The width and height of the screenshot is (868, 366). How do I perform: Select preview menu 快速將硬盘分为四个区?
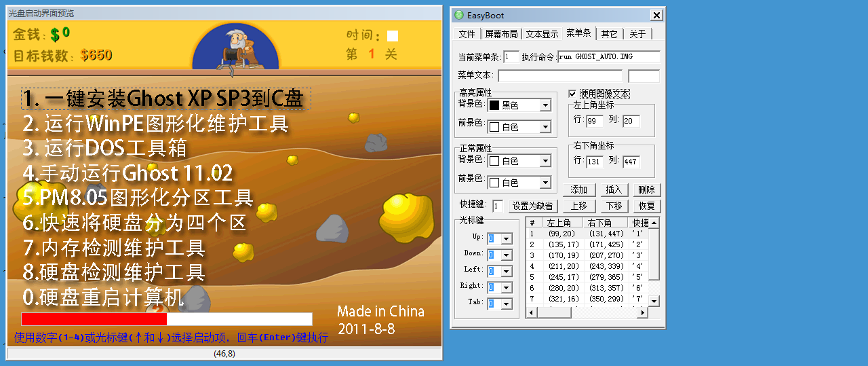134,222
